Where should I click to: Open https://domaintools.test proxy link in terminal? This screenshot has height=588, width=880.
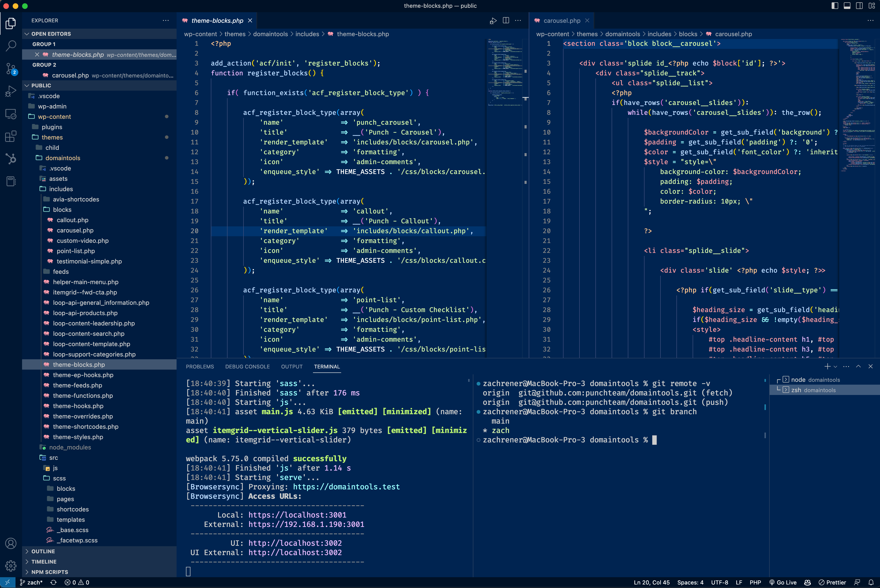coord(347,487)
